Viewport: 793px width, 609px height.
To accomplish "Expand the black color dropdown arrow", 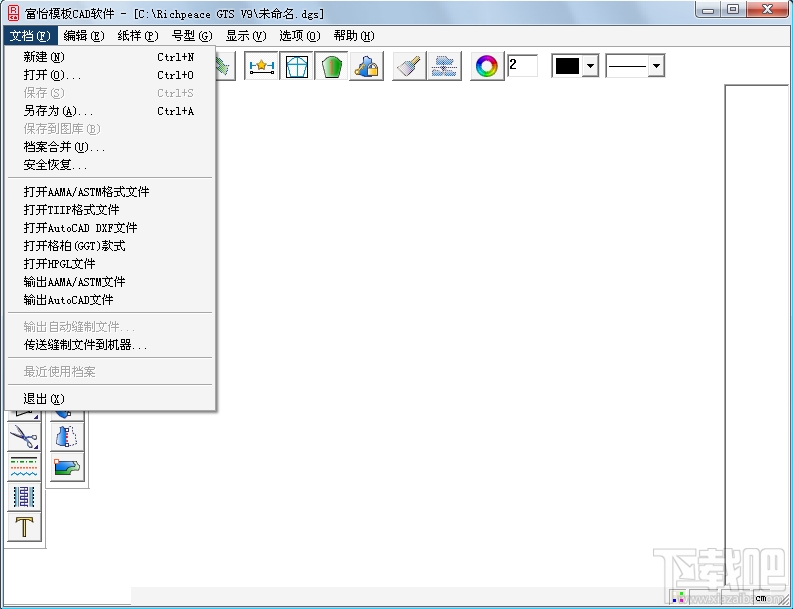I will point(590,66).
